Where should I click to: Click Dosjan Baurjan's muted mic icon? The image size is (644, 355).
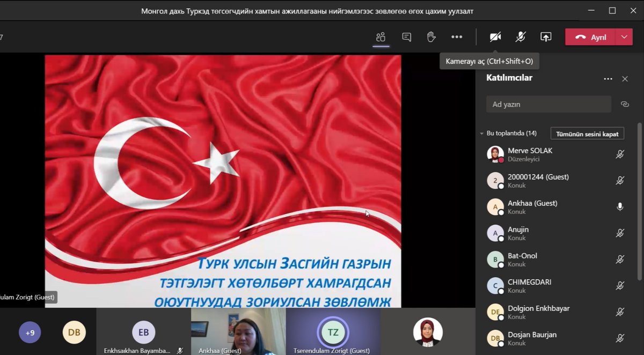click(620, 338)
